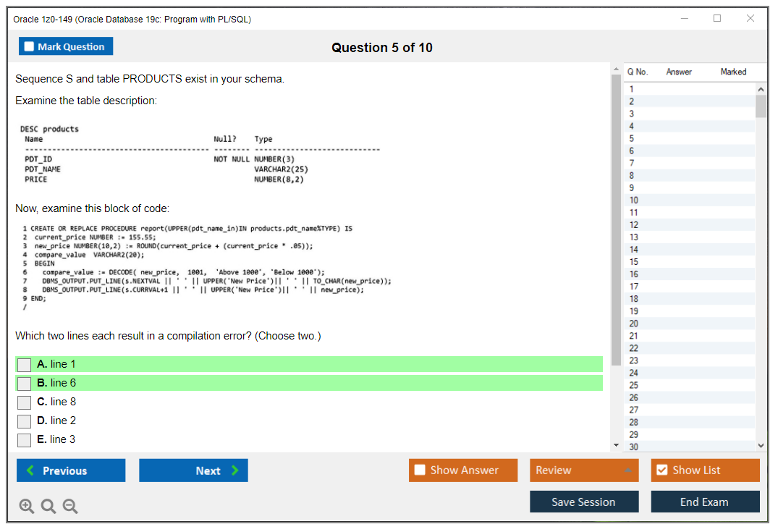The height and width of the screenshot is (532, 778).
Task: Click the End Exam button
Action: point(705,502)
